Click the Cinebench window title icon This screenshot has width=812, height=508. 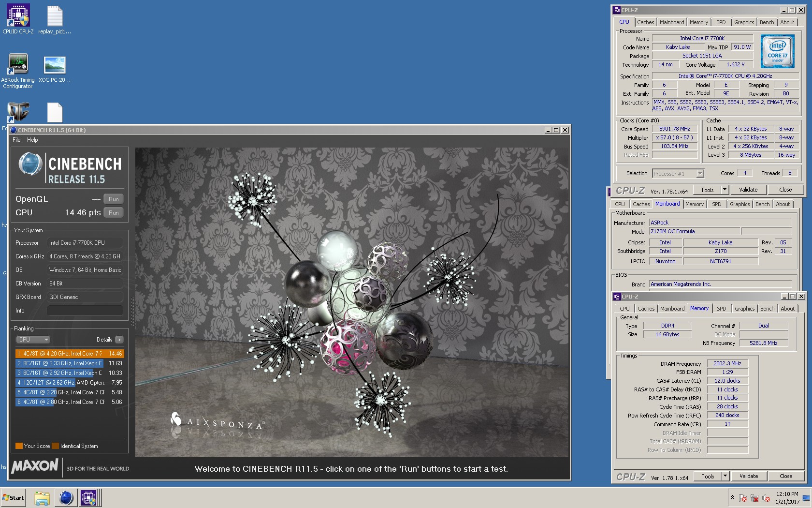(x=14, y=130)
